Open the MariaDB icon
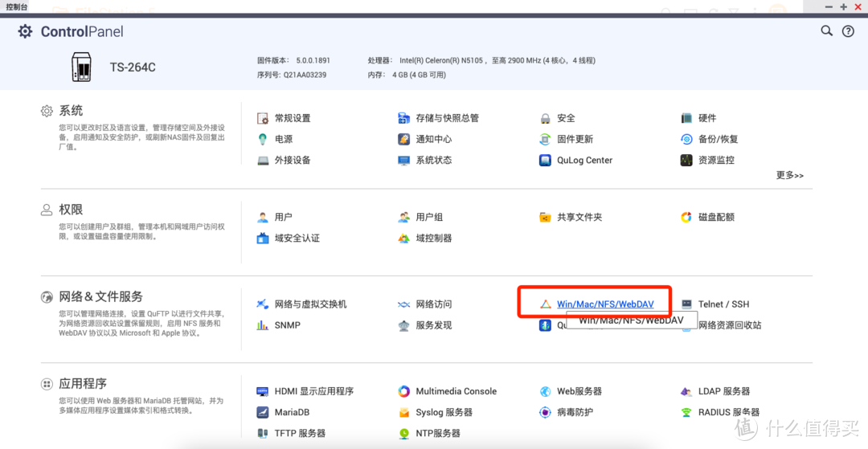 tap(262, 413)
